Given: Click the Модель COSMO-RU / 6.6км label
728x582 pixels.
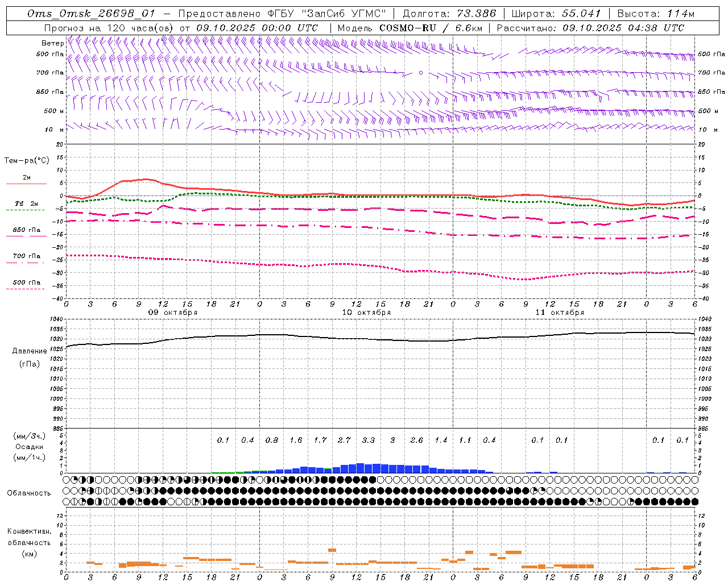Looking at the screenshot, I should pos(409,28).
